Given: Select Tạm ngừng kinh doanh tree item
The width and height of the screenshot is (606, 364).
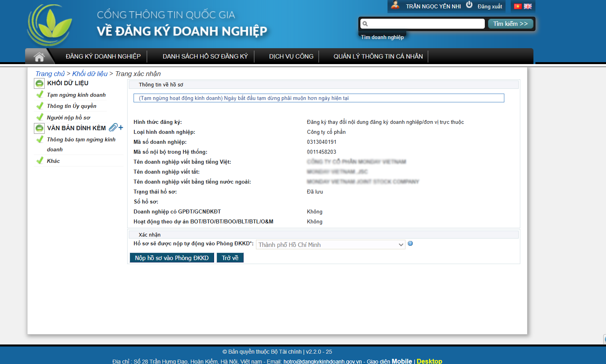Looking at the screenshot, I should coord(76,95).
